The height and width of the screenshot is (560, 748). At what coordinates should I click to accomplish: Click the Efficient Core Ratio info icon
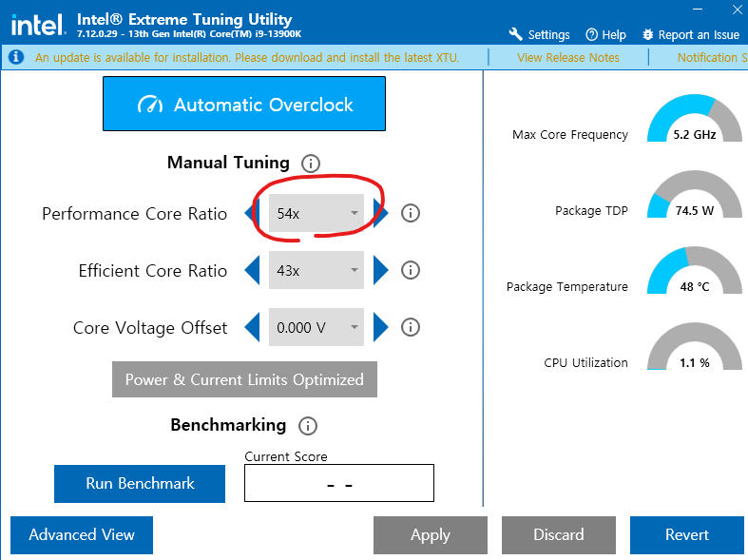coord(411,271)
